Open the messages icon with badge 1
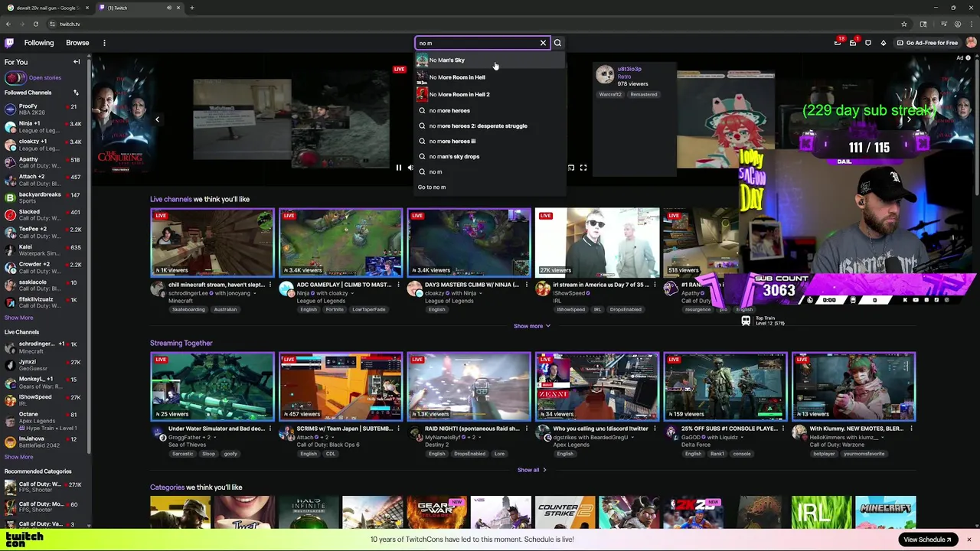The height and width of the screenshot is (551, 980). point(853,43)
